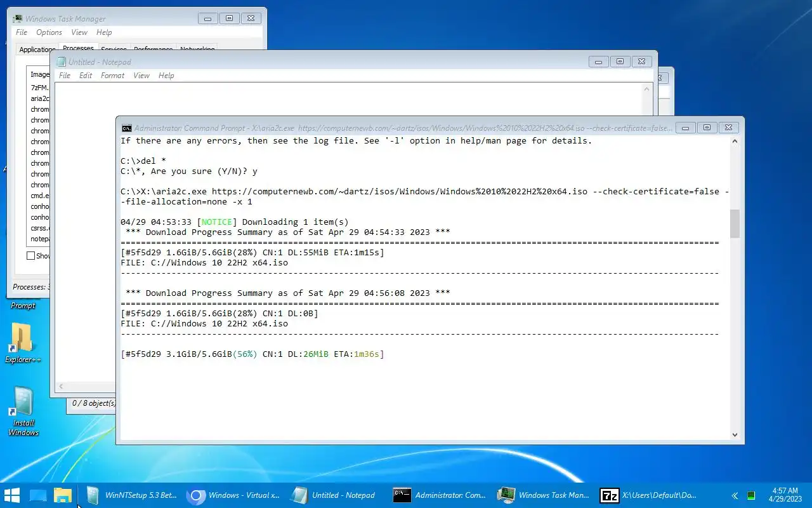This screenshot has height=508, width=812.
Task: Click the 0 / 8 object(s) status text
Action: pos(94,403)
